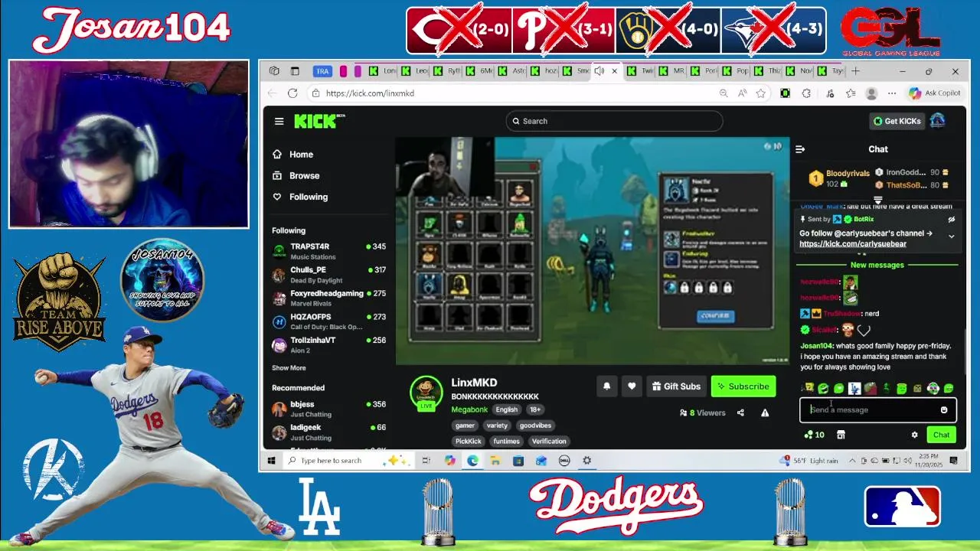Viewport: 980px width, 551px height.
Task: Open TrollzinhaVT followed channel
Action: coord(328,344)
